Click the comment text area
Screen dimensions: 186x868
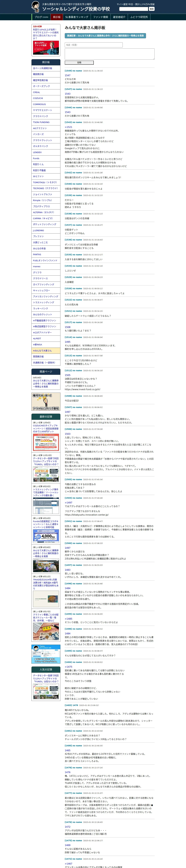click(x=109, y=54)
